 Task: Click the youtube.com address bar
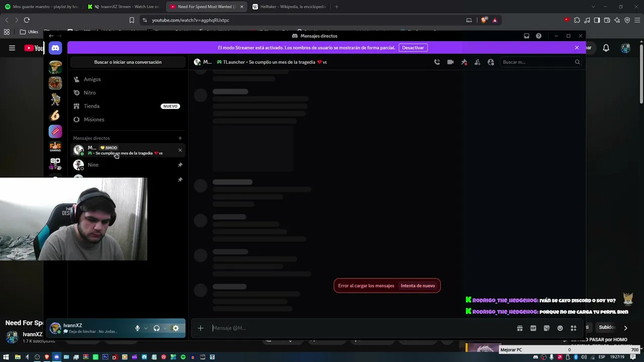tap(302, 20)
